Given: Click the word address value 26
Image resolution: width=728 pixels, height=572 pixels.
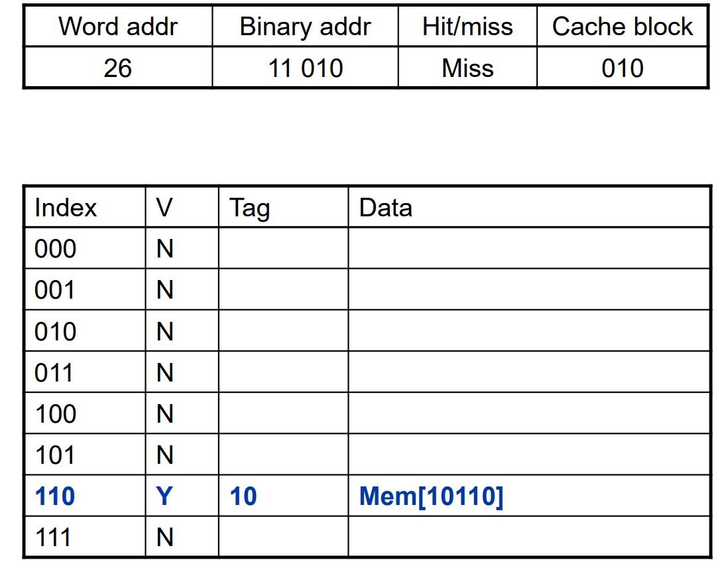Looking at the screenshot, I should 118,68.
